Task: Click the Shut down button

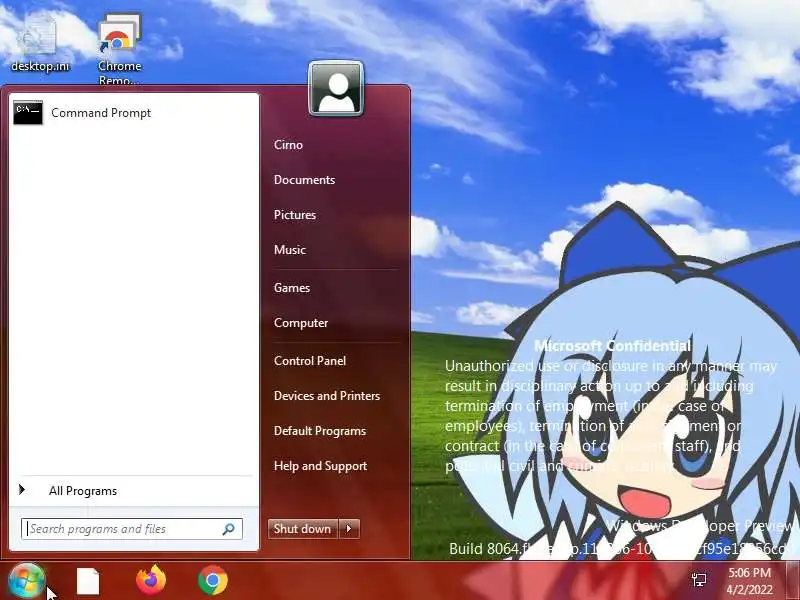Action: point(303,529)
